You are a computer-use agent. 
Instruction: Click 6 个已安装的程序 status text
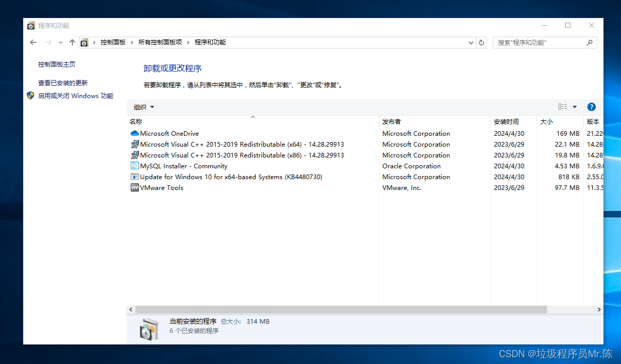194,331
